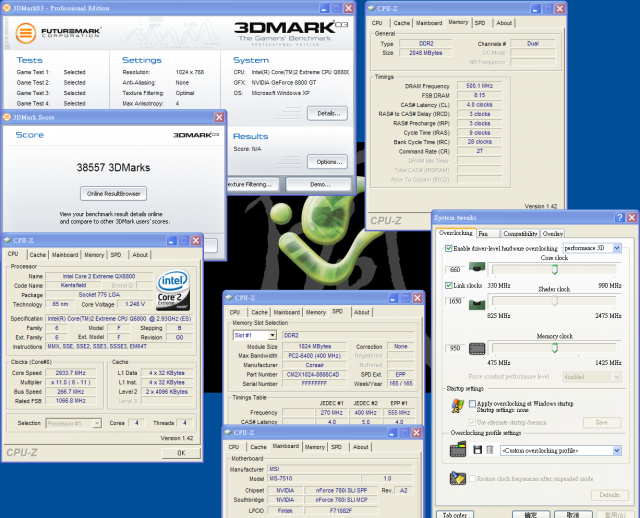Adjust the Memory clock slider
This screenshot has width=640, height=518.
554,348
